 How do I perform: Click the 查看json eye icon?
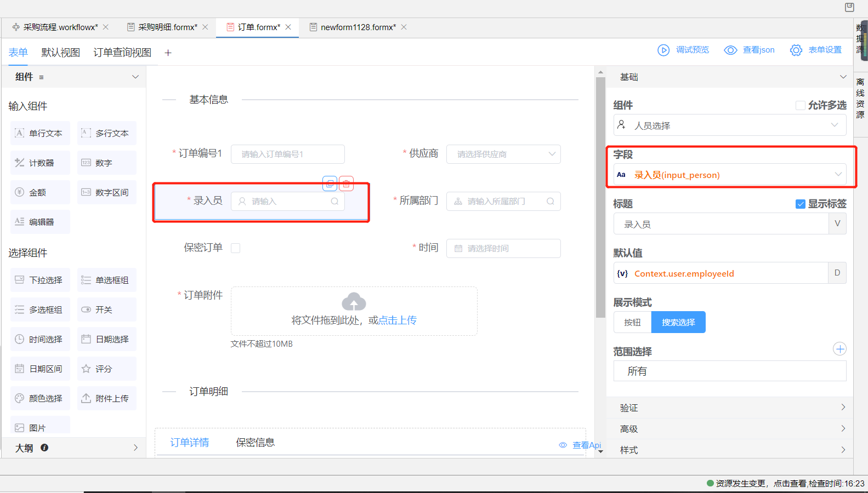pos(730,50)
